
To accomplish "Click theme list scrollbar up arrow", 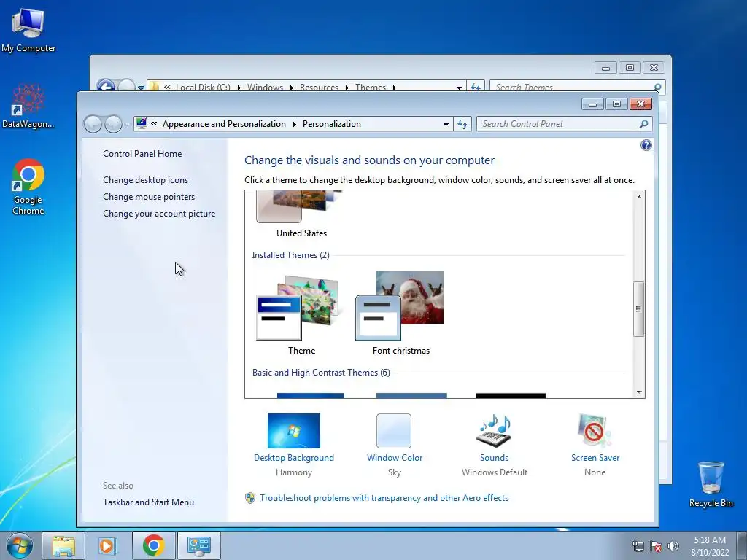I will tap(639, 197).
